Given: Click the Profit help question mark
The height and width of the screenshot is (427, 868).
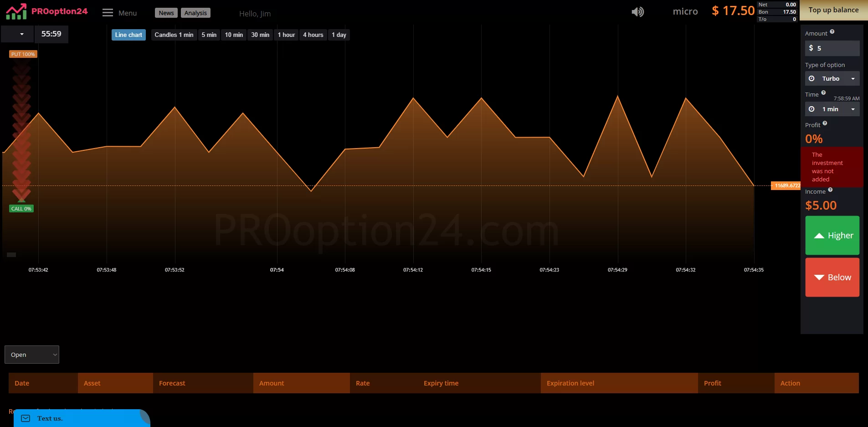Looking at the screenshot, I should [x=825, y=123].
